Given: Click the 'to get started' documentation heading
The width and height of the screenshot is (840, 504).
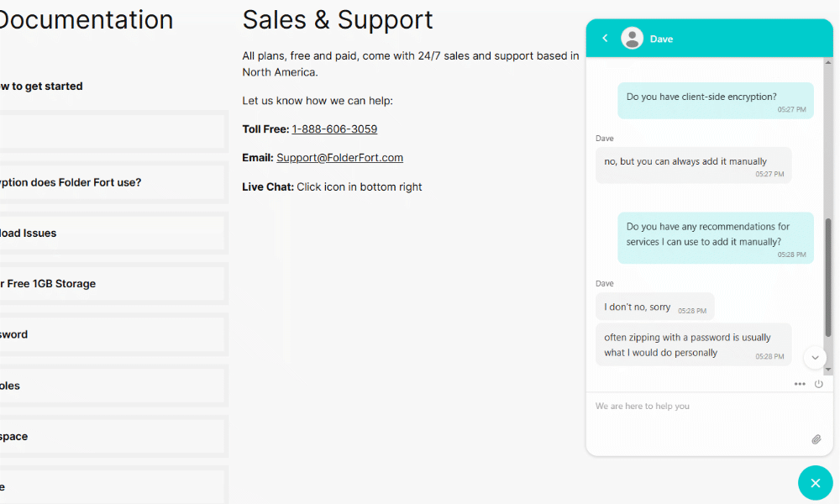Looking at the screenshot, I should (x=41, y=87).
